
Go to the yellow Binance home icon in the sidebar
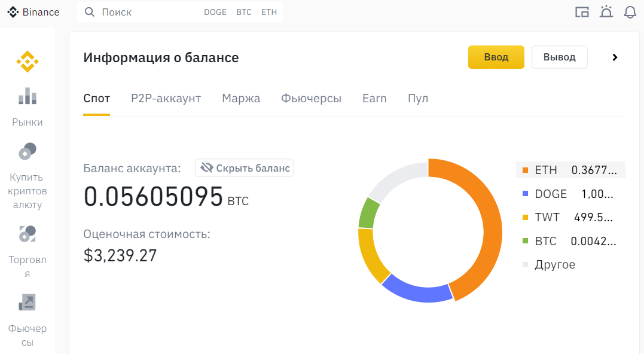pyautogui.click(x=28, y=62)
